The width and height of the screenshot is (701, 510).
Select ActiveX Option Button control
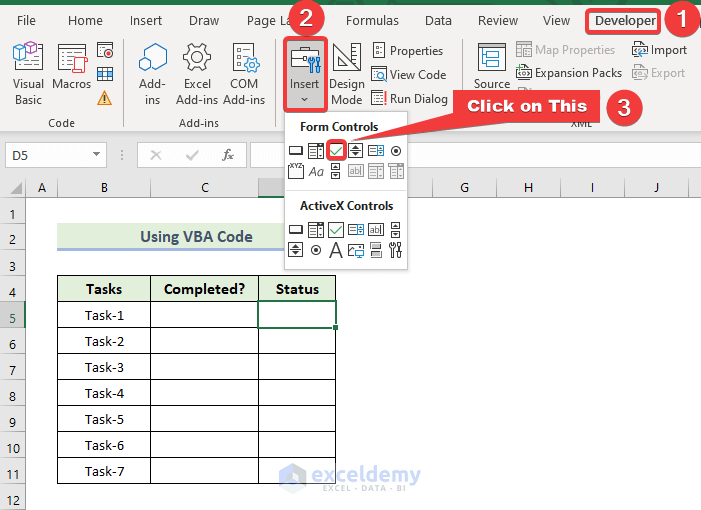[316, 250]
